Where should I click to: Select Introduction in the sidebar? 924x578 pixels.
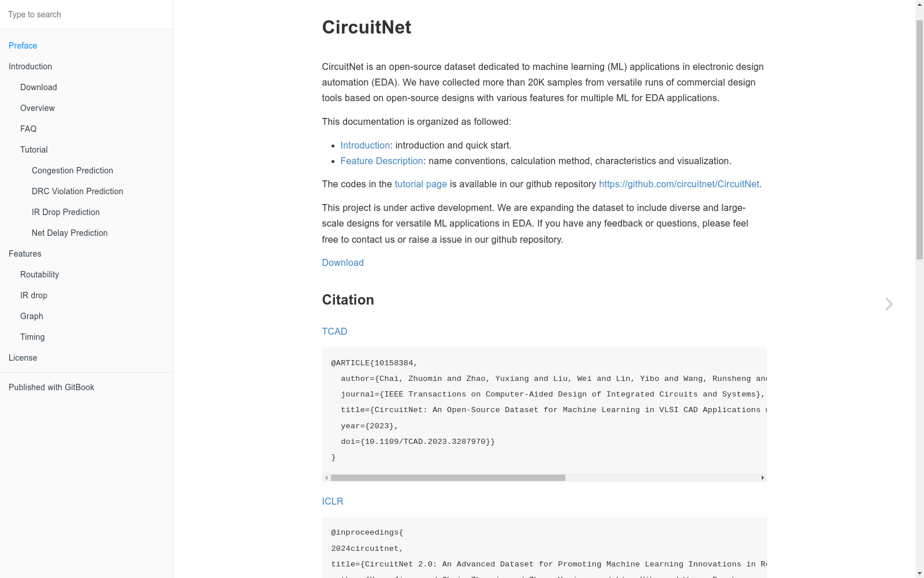[31, 66]
